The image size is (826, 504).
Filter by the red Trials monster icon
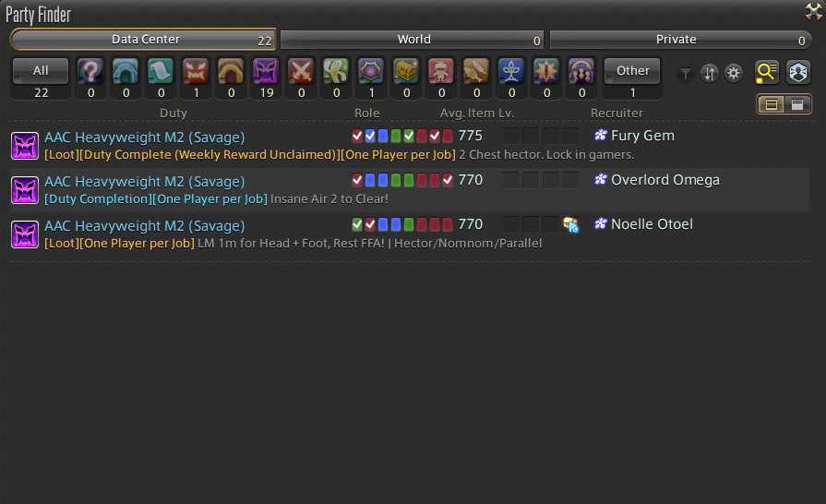coord(196,71)
